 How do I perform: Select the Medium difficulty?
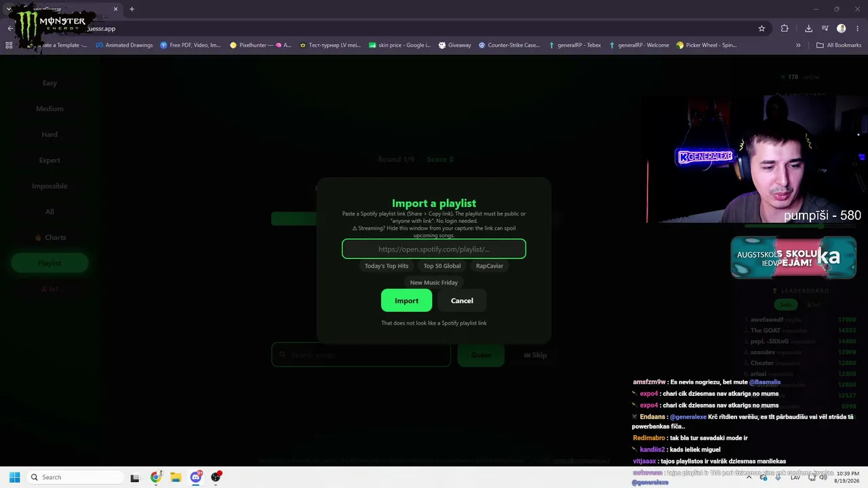pos(50,109)
